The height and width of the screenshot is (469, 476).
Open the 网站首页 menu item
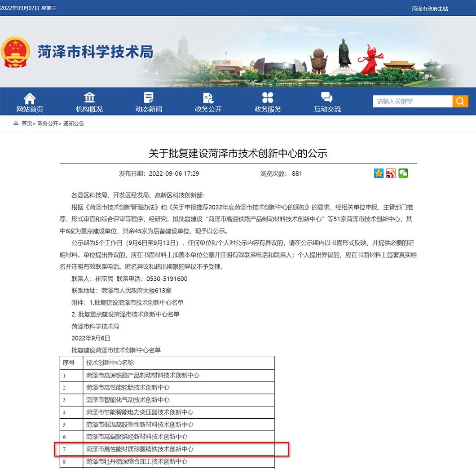click(30, 109)
